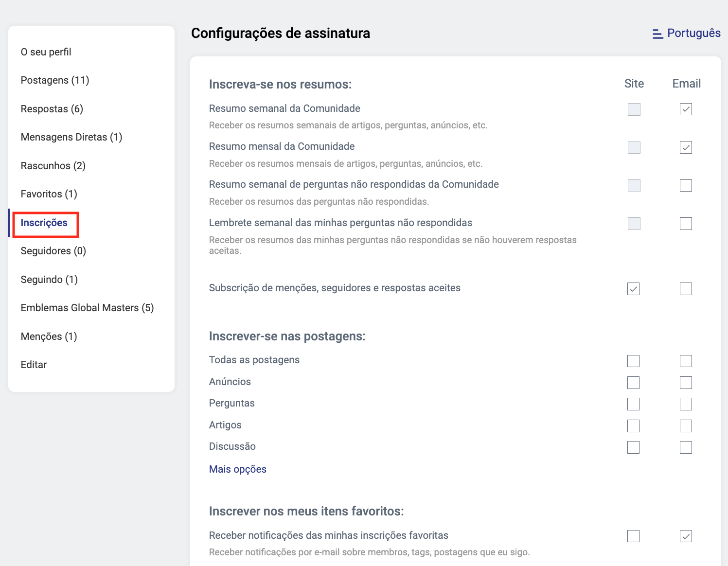Image resolution: width=728 pixels, height=566 pixels.
Task: Expand Mais opções under post subscriptions
Action: coord(237,469)
